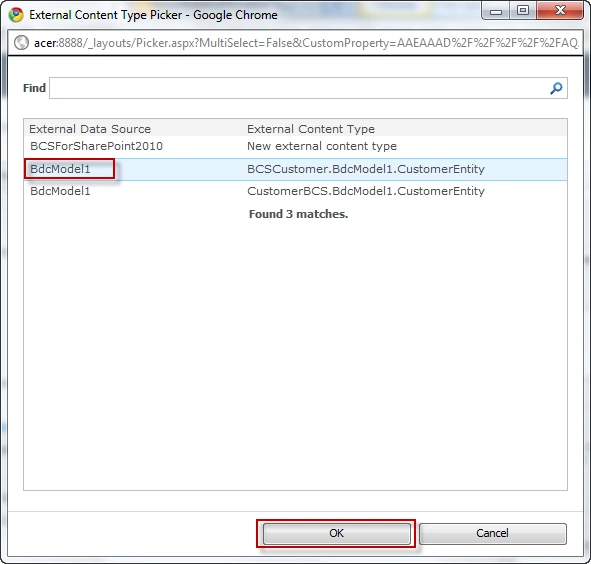591x564 pixels.
Task: Minimize the picker window
Action: click(496, 11)
